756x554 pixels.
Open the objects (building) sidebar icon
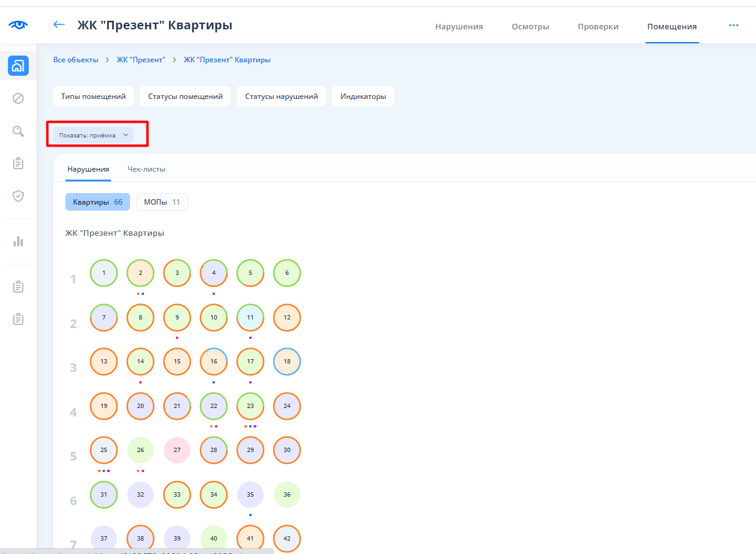tap(18, 65)
